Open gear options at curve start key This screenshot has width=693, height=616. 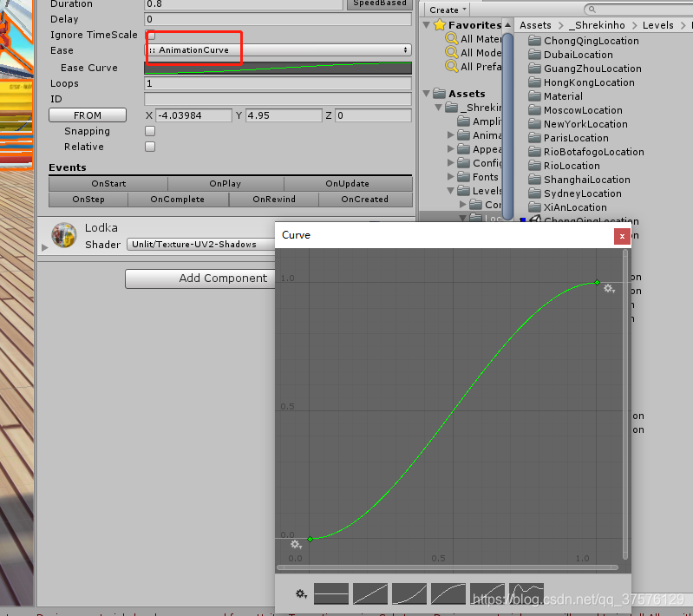[x=296, y=544]
